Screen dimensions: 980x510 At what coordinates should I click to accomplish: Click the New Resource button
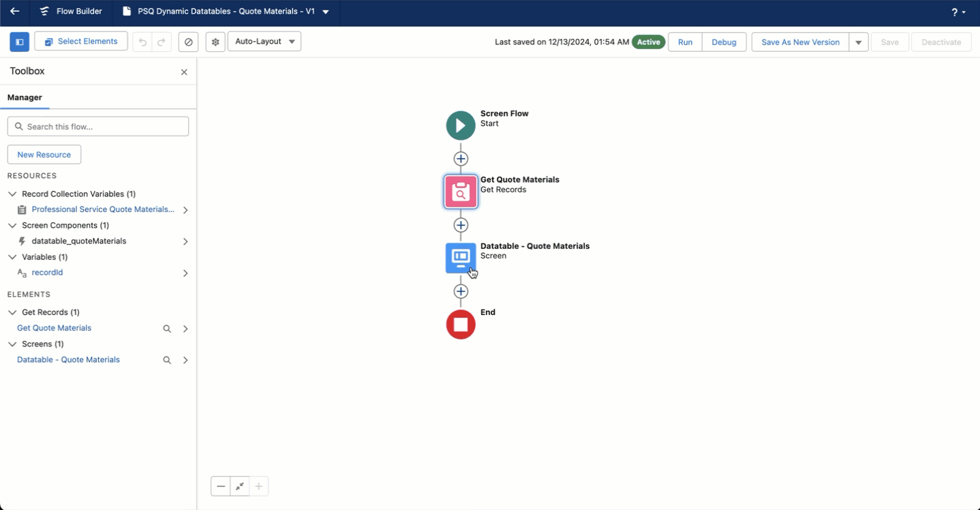[44, 155]
